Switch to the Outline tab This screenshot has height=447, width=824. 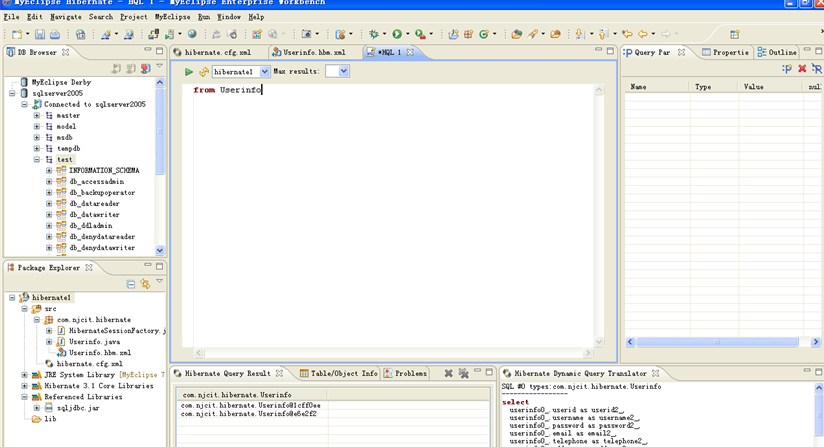(777, 53)
